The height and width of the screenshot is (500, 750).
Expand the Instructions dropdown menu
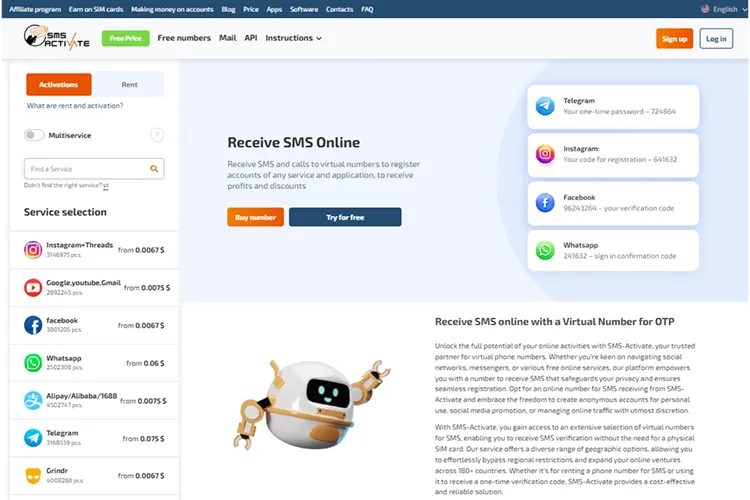coord(293,38)
